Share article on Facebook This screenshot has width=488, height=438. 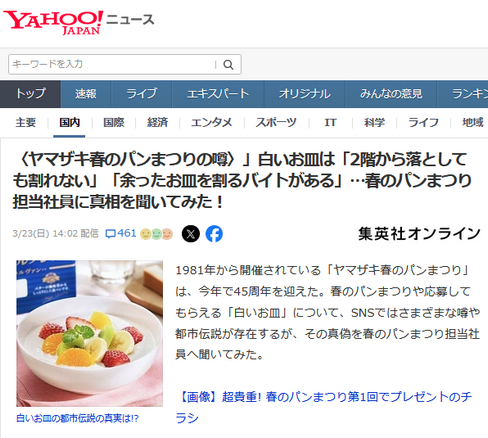pos(214,234)
